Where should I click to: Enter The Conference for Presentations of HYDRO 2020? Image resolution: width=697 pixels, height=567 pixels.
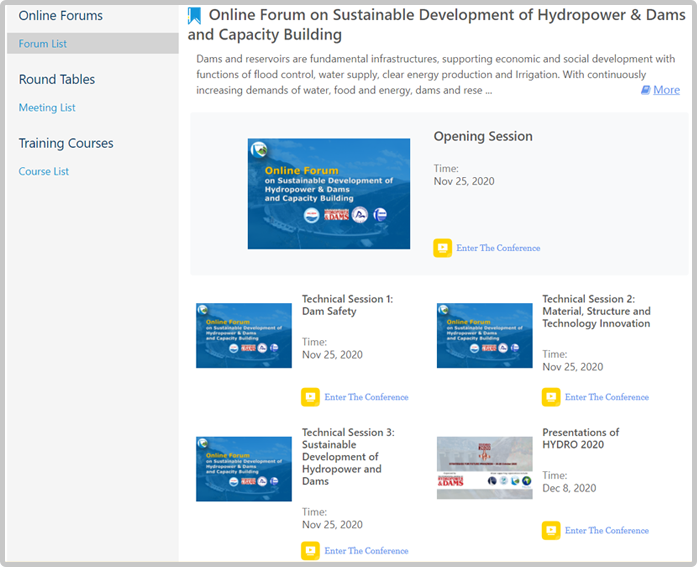(607, 531)
